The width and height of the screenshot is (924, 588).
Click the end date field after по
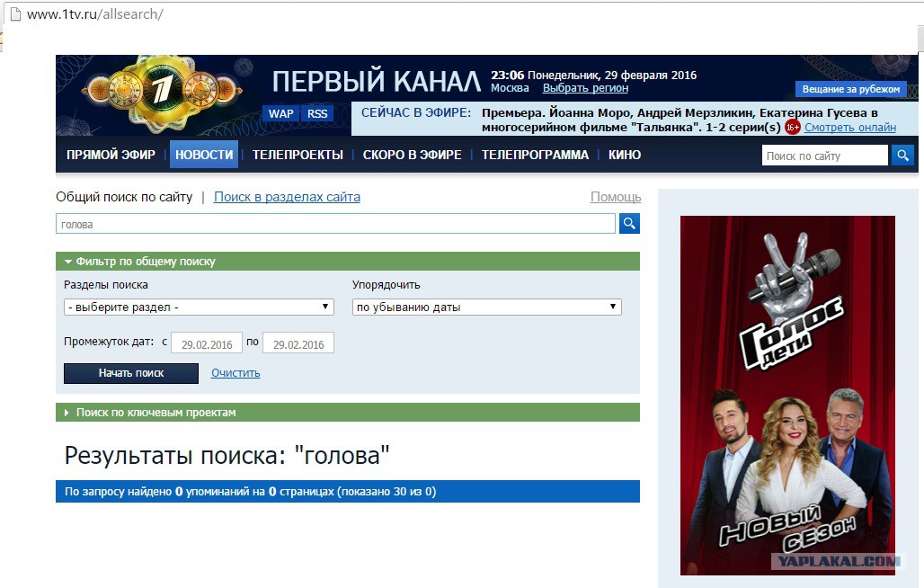point(298,343)
